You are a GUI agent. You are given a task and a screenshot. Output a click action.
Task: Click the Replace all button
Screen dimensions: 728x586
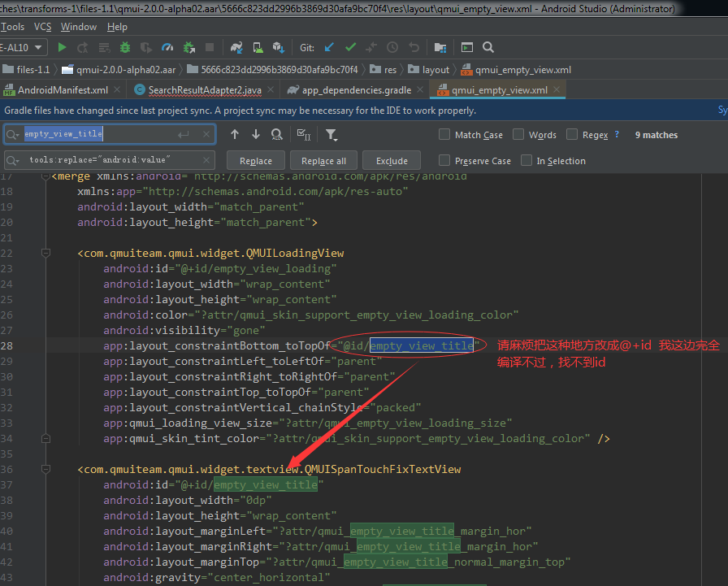point(323,160)
